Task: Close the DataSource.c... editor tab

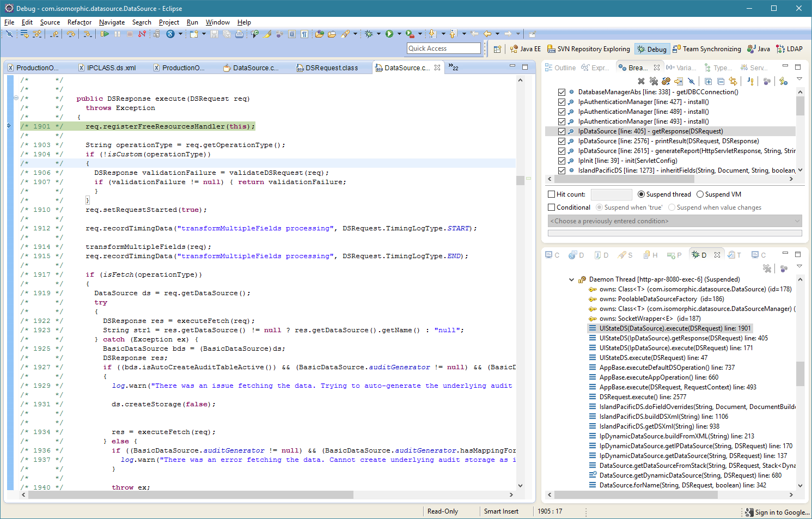Action: coord(437,68)
